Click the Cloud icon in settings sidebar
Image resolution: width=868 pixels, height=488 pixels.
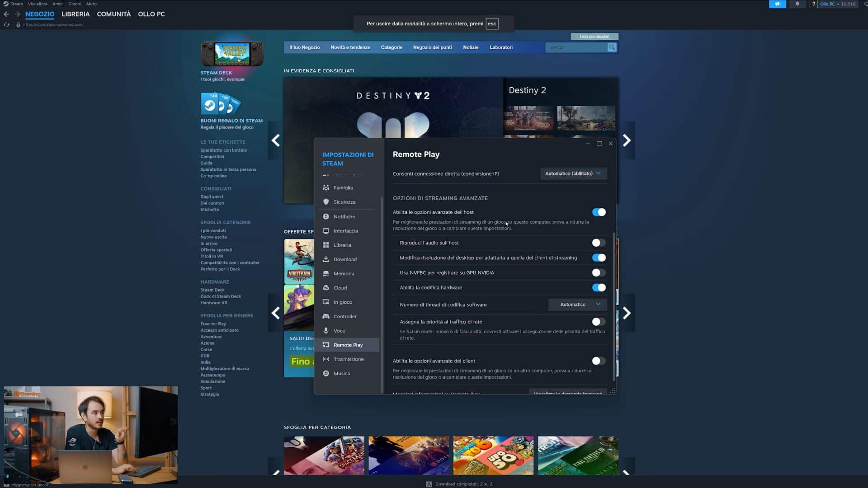pyautogui.click(x=326, y=288)
